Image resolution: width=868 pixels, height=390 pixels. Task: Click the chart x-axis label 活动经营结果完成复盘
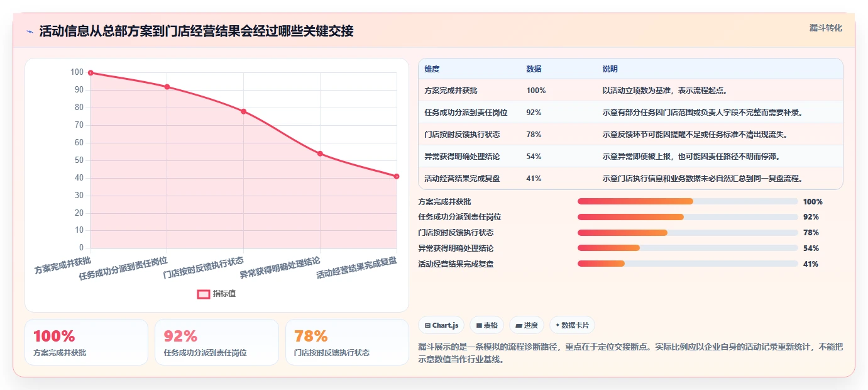click(x=357, y=267)
